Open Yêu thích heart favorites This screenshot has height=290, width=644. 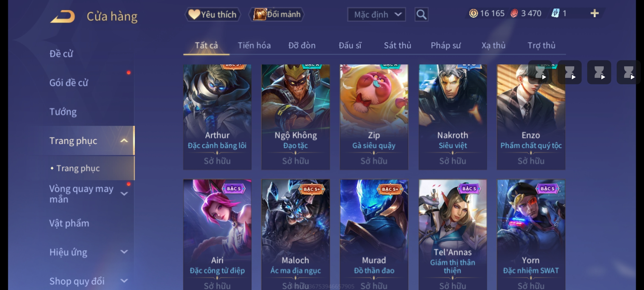(x=213, y=15)
